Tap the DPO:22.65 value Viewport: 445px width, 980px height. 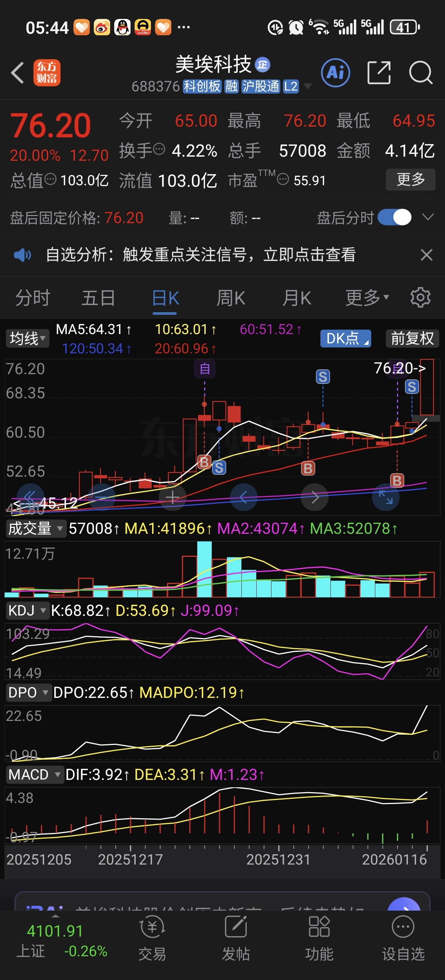[94, 692]
